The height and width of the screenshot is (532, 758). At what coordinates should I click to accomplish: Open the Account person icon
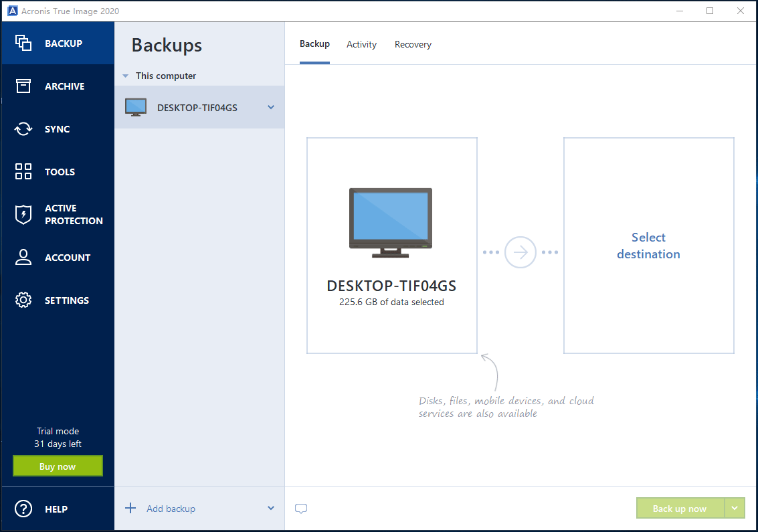[x=23, y=257]
